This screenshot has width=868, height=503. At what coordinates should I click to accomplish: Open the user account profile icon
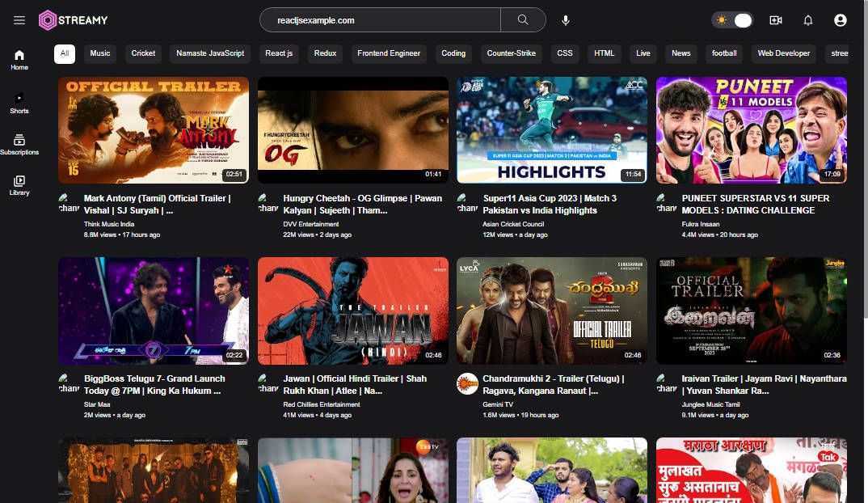[841, 20]
